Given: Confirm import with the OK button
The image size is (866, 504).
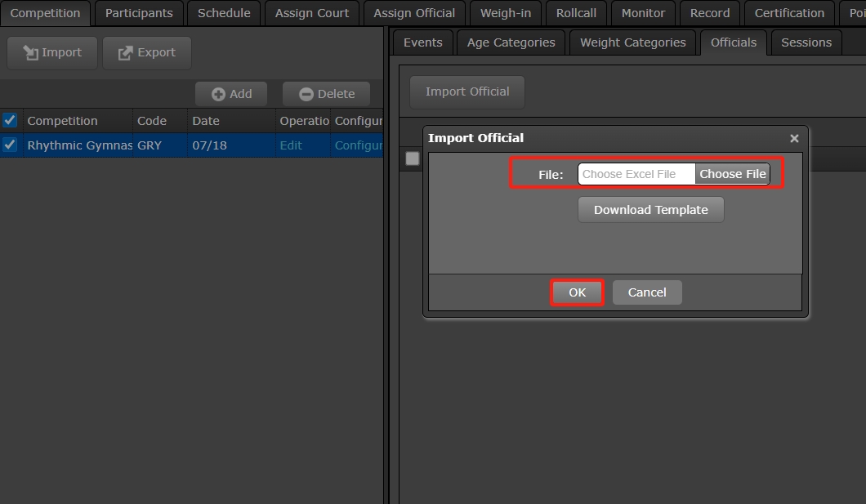Looking at the screenshot, I should [x=577, y=292].
